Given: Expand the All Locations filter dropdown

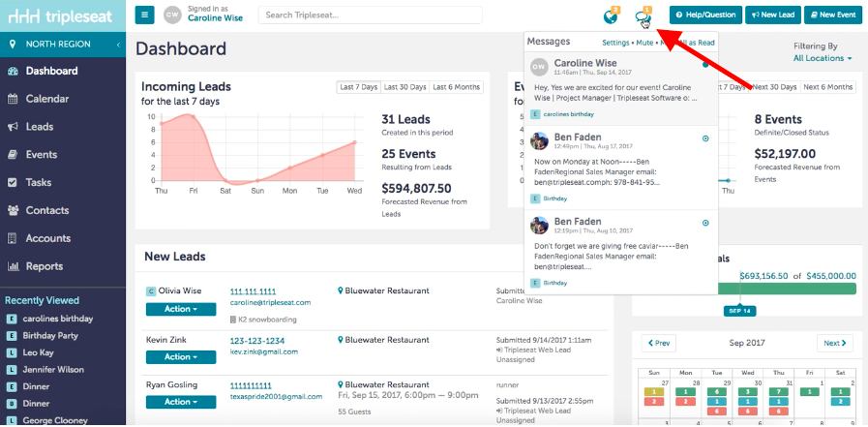Looking at the screenshot, I should [823, 58].
